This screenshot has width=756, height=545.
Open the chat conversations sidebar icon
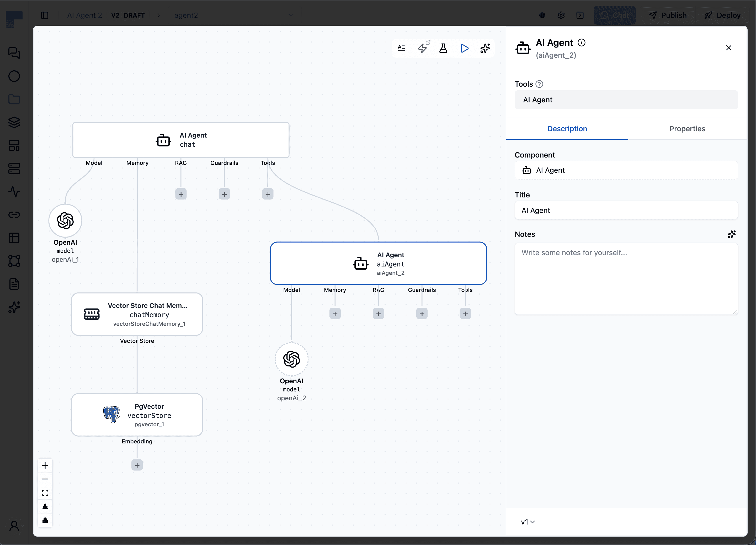pos(14,53)
